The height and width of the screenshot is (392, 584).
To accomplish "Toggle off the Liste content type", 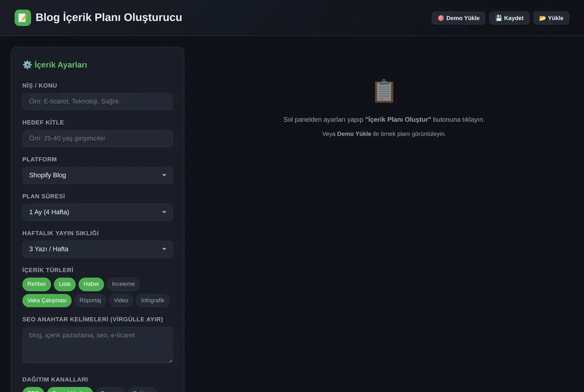I will point(65,284).
